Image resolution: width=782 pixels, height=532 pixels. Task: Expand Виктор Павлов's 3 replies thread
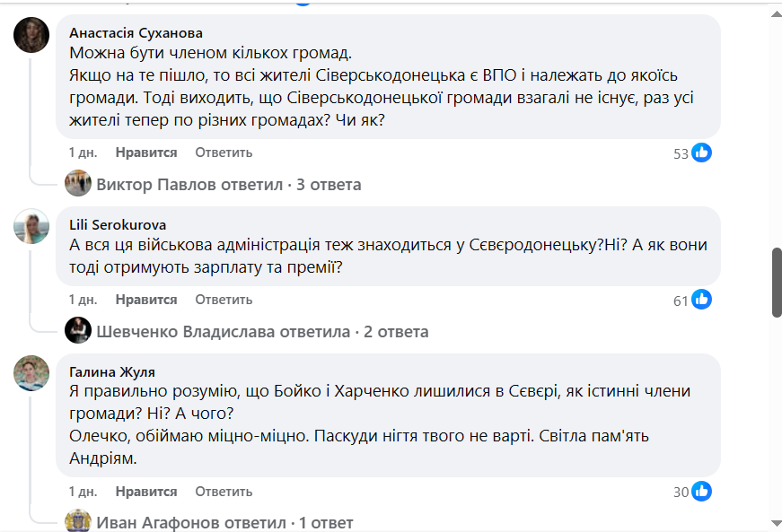228,185
